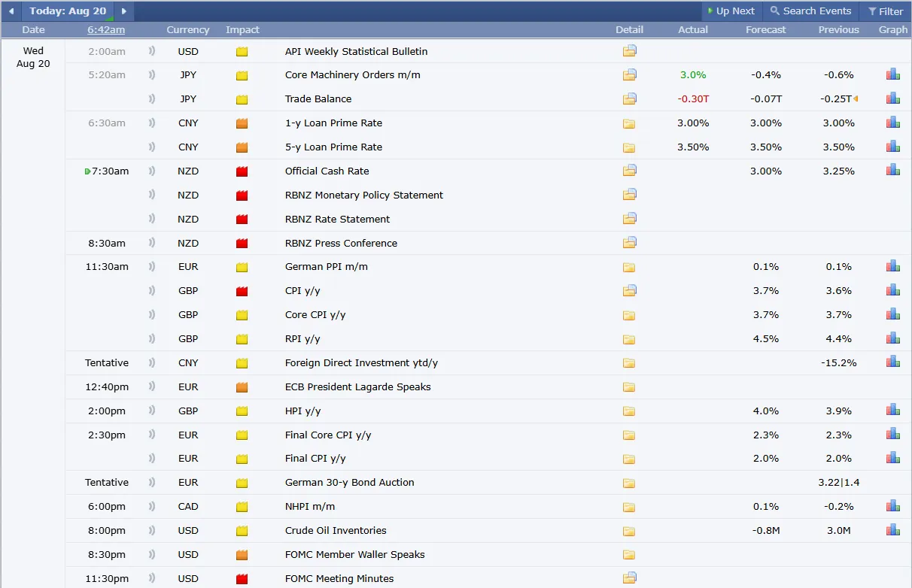This screenshot has width=912, height=588.
Task: Open detail folder for Official Cash Rate
Action: click(629, 171)
